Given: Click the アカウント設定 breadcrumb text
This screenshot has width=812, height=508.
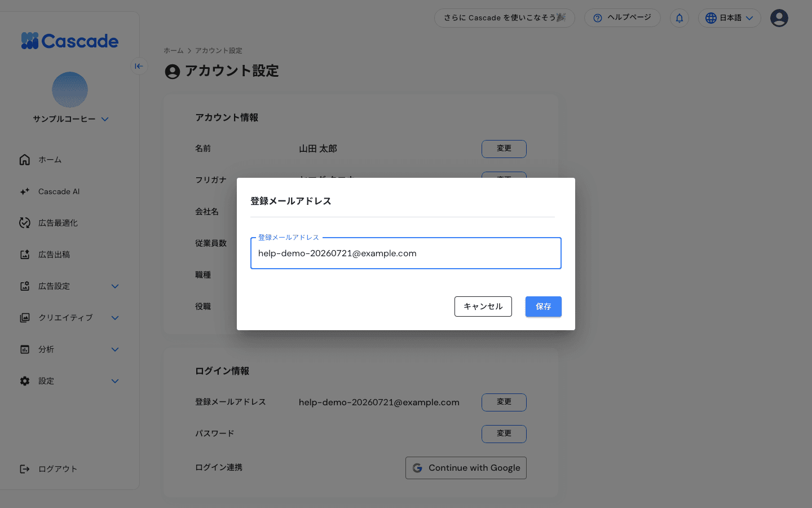Looking at the screenshot, I should click(x=219, y=51).
